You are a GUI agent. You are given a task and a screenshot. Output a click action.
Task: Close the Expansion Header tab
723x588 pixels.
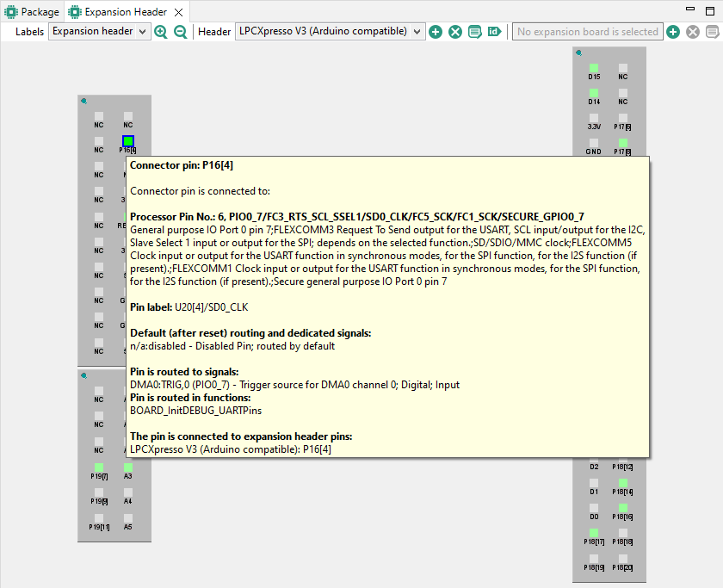click(177, 12)
